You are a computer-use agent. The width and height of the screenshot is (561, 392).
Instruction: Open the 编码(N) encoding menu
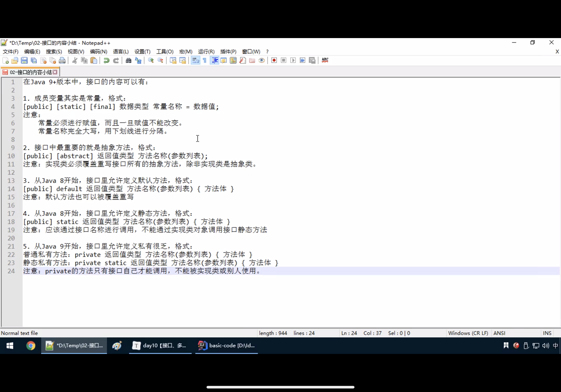pos(98,51)
